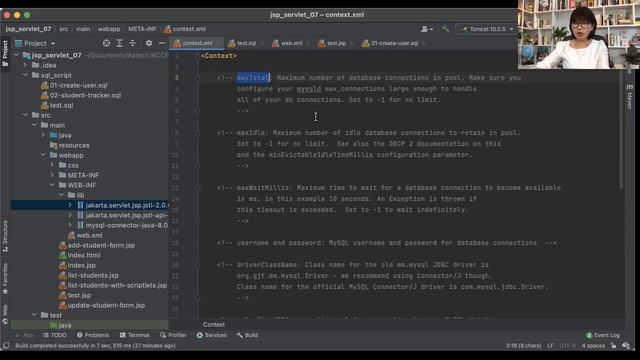Open Project panel settings gear
Image resolution: width=640 pixels, height=360 pixels.
click(x=149, y=43)
